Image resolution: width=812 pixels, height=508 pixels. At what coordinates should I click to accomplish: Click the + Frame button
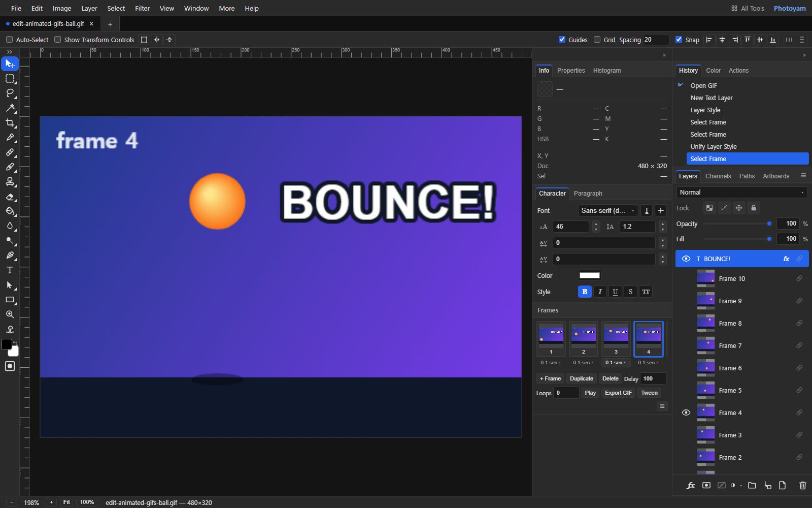550,378
